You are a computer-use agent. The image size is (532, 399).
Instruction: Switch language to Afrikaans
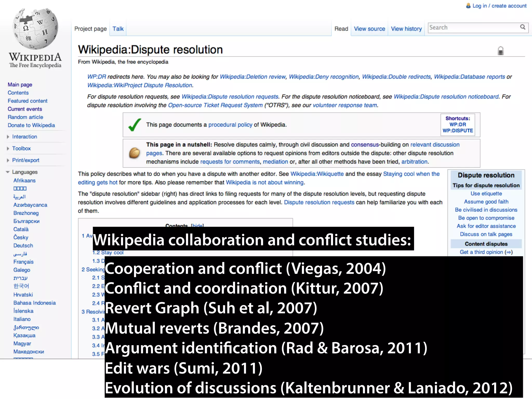coord(24,181)
